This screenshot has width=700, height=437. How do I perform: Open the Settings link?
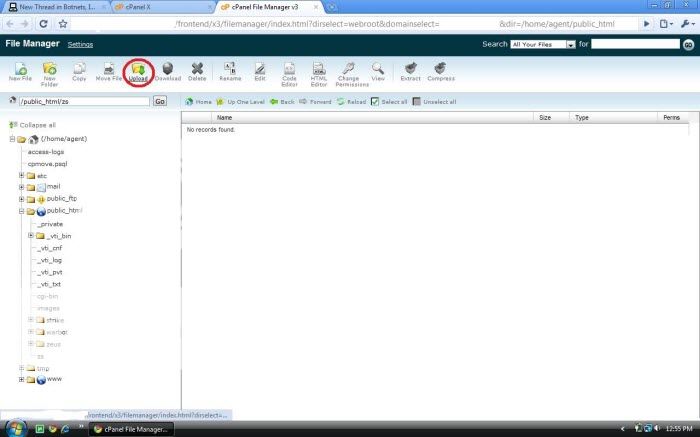80,45
